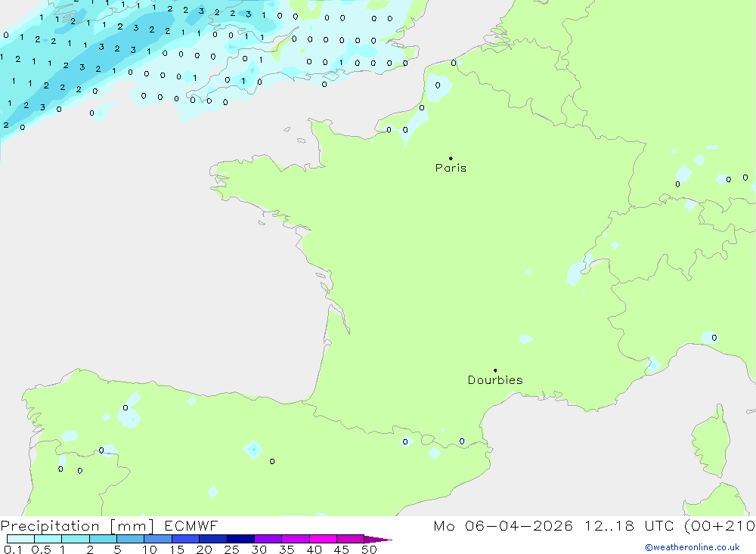Select the magenta 40 mm legend swatch
Viewport: 756px width, 554px height.
click(x=323, y=539)
